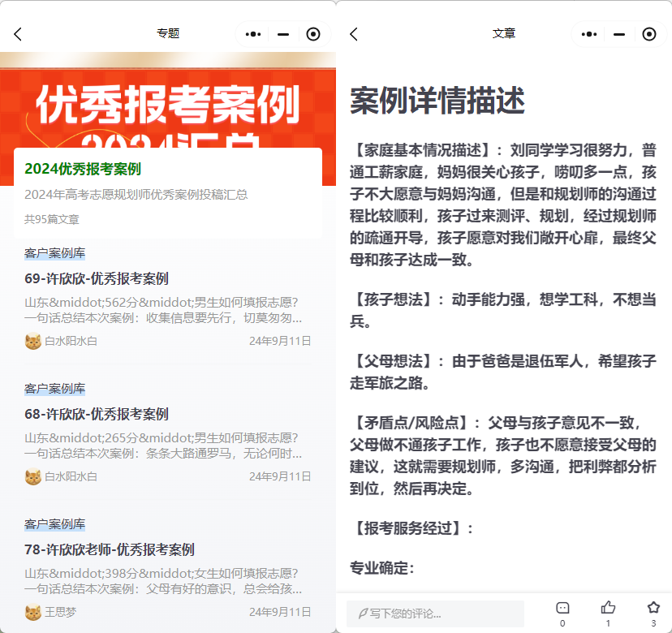This screenshot has height=633, width=672.
Task: Tap the red 优秀报考案例 banner image
Action: click(x=168, y=101)
